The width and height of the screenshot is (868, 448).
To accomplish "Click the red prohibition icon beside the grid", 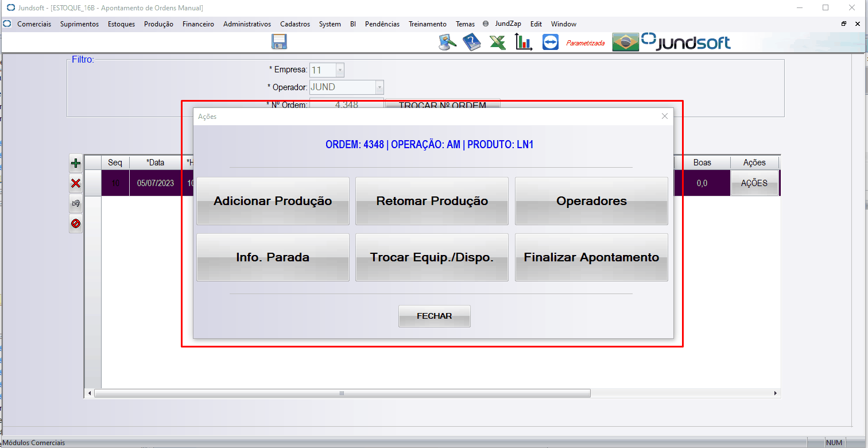I will click(75, 223).
